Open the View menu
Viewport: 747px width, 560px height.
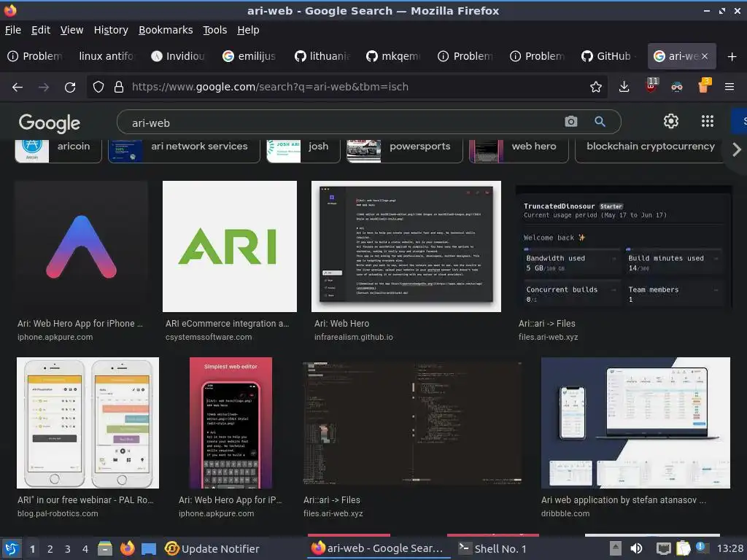pyautogui.click(x=71, y=30)
